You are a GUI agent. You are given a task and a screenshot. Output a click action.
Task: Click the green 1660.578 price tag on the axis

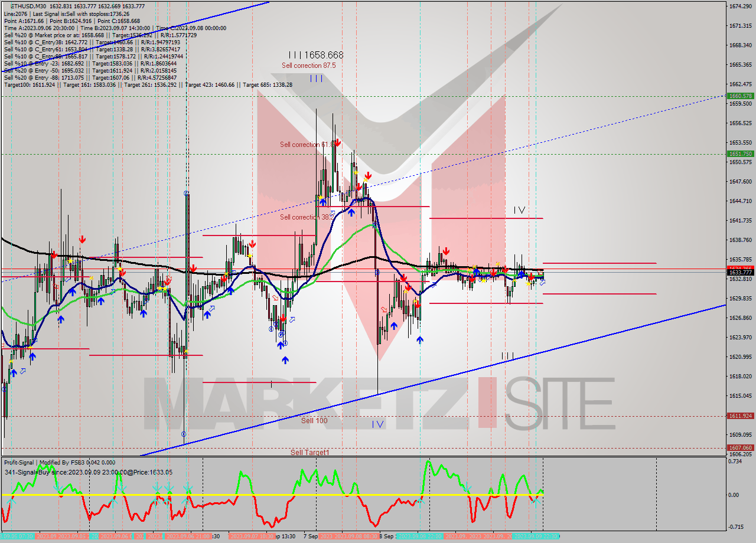click(740, 96)
